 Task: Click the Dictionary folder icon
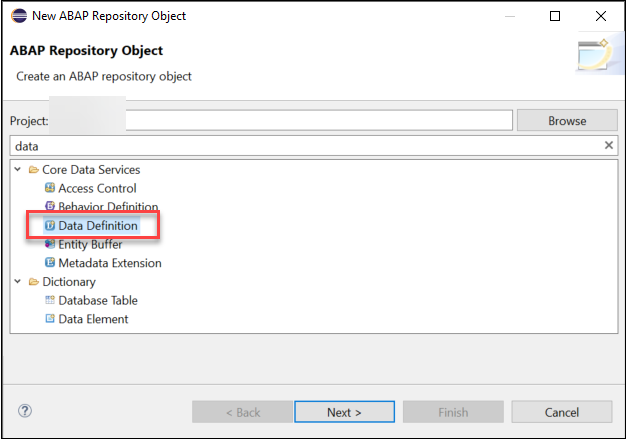click(34, 282)
